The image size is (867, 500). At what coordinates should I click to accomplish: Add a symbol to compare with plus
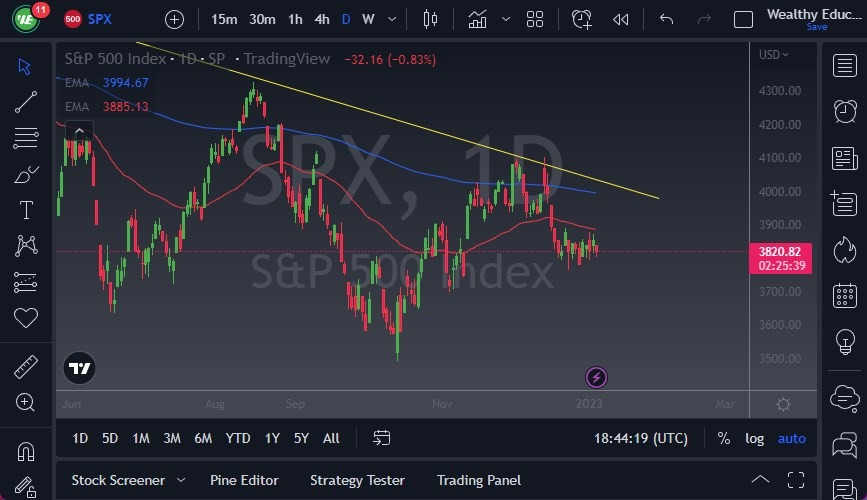[174, 20]
